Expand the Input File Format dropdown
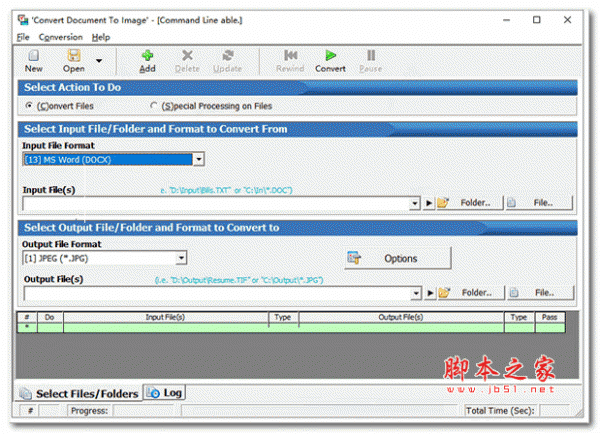This screenshot has height=434, width=600. [x=199, y=159]
